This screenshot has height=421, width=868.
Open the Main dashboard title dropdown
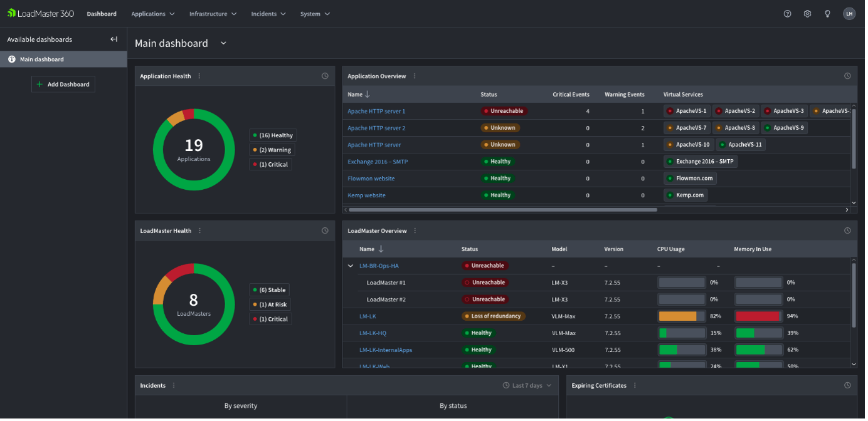[224, 44]
